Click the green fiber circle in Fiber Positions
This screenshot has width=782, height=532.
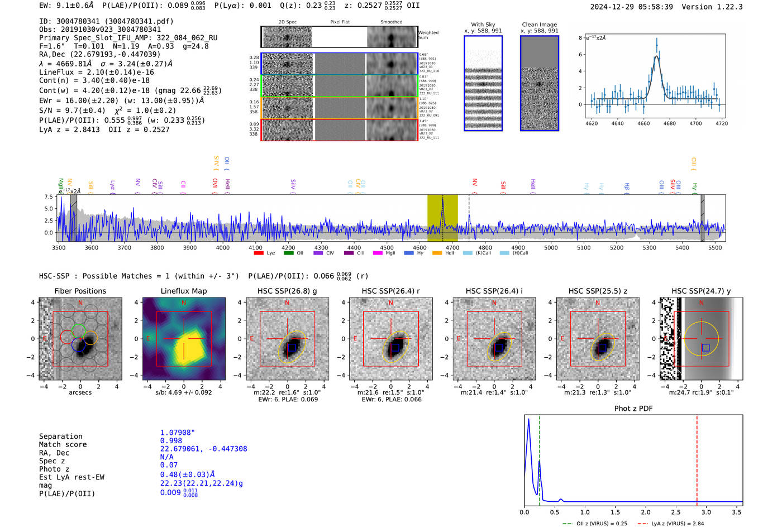click(x=78, y=330)
